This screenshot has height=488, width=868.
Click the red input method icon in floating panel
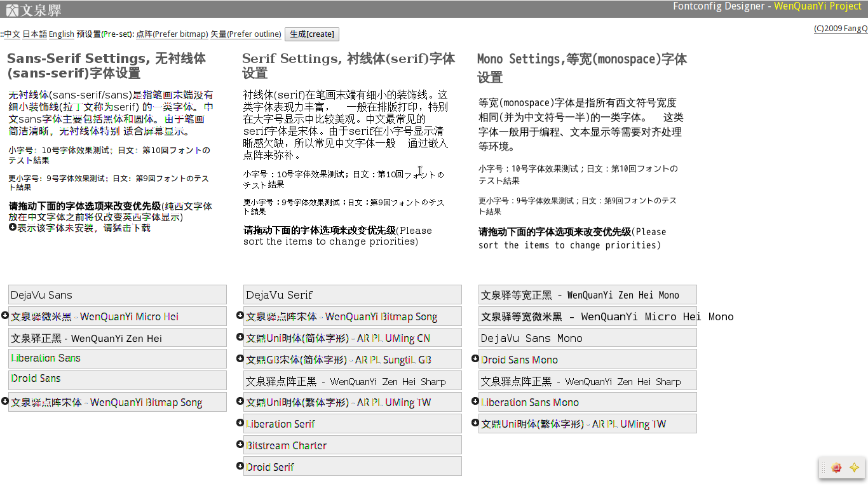[x=836, y=468]
